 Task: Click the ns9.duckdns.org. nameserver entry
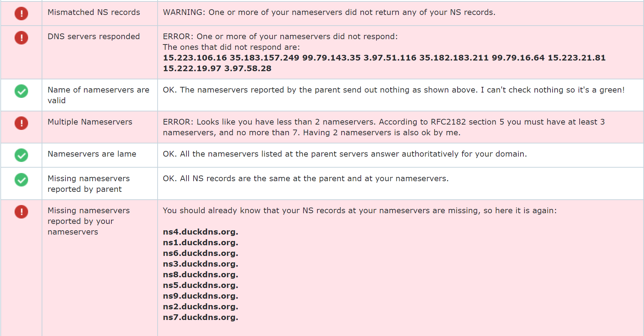click(201, 296)
